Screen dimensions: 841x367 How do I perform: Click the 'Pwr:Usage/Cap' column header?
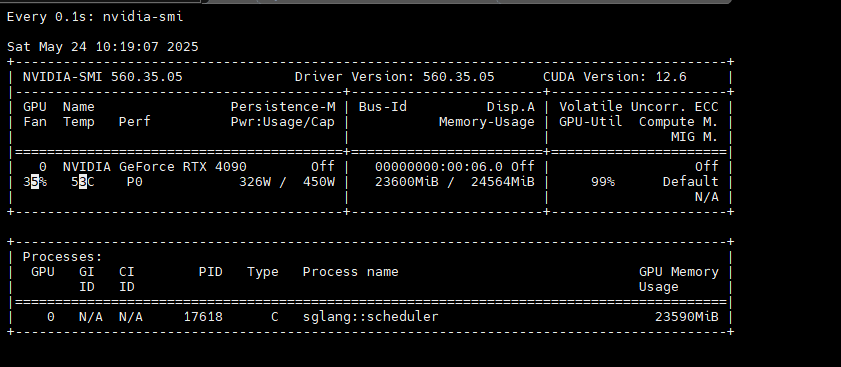(x=283, y=122)
